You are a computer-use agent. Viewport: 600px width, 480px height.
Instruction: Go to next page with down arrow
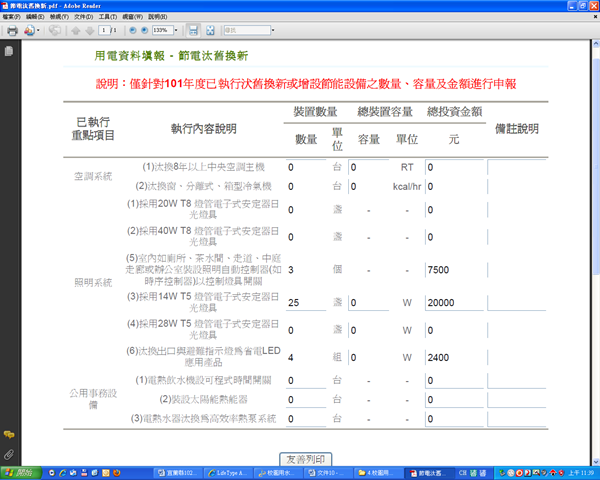click(90, 31)
